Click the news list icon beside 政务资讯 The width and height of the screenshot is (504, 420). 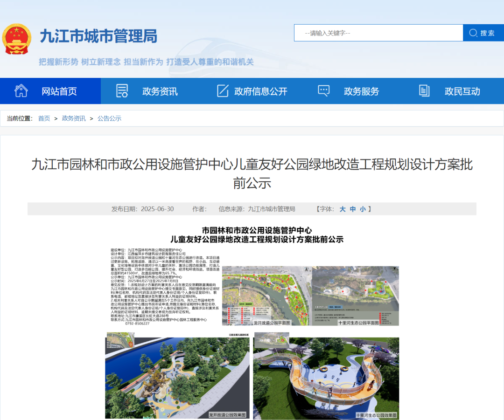coord(121,91)
